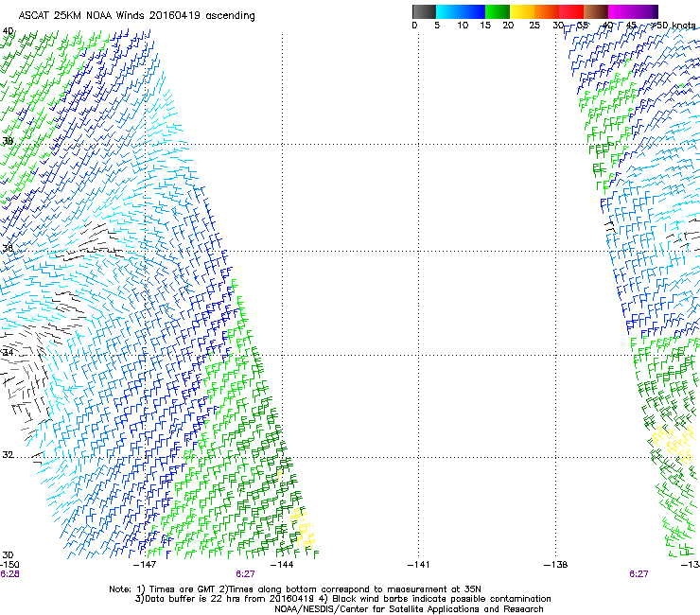700x615 pixels.
Task: Click the legend value '25'
Action: pos(534,25)
